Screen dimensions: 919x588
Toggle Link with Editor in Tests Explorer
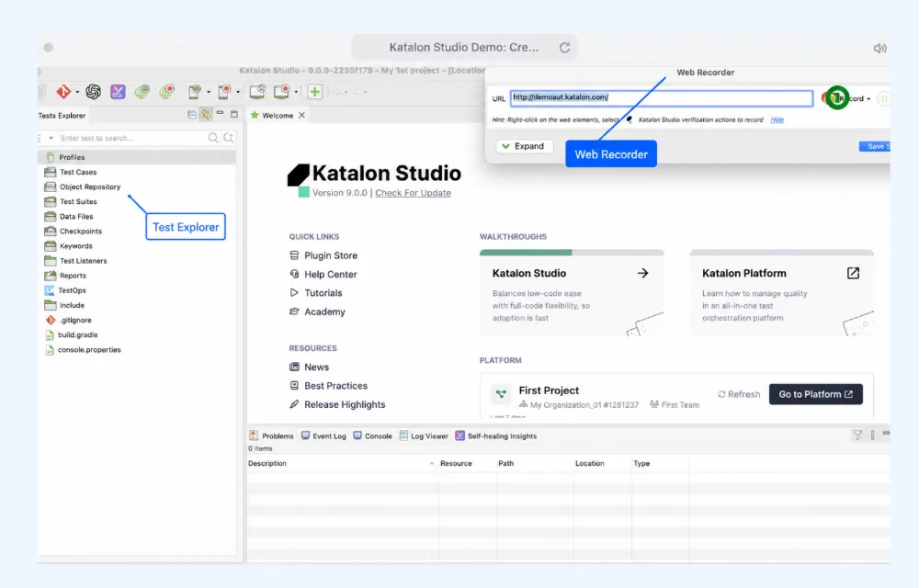pos(206,115)
